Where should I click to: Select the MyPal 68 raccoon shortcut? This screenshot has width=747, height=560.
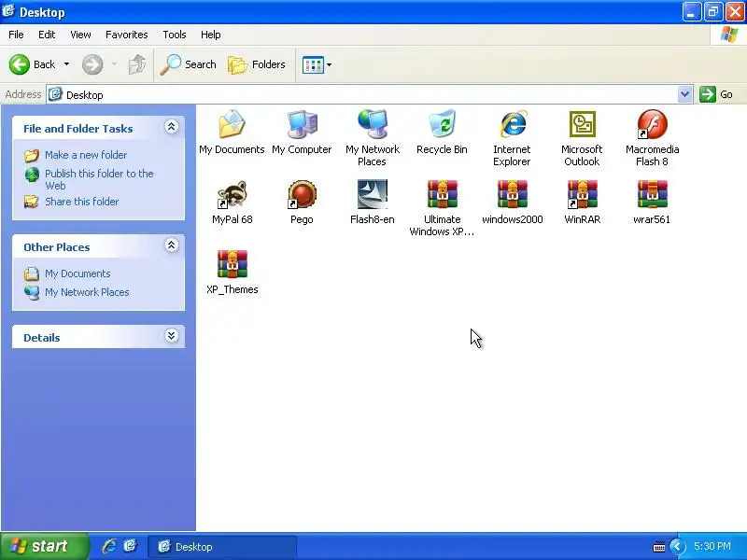(x=232, y=194)
